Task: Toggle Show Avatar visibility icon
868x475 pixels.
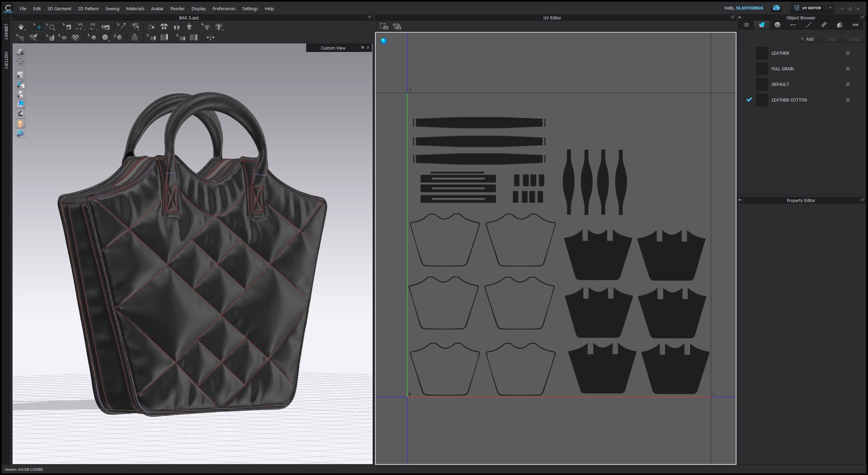Action: [x=20, y=94]
